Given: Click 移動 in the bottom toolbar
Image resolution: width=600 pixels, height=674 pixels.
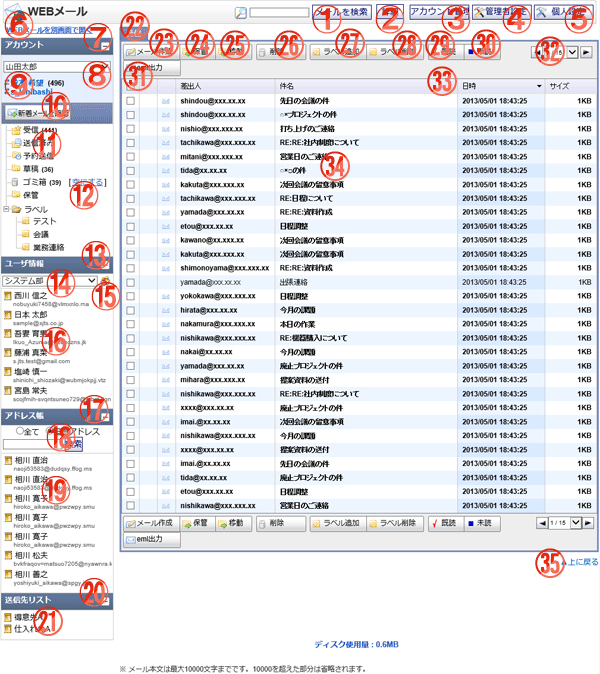Looking at the screenshot, I should (x=233, y=523).
